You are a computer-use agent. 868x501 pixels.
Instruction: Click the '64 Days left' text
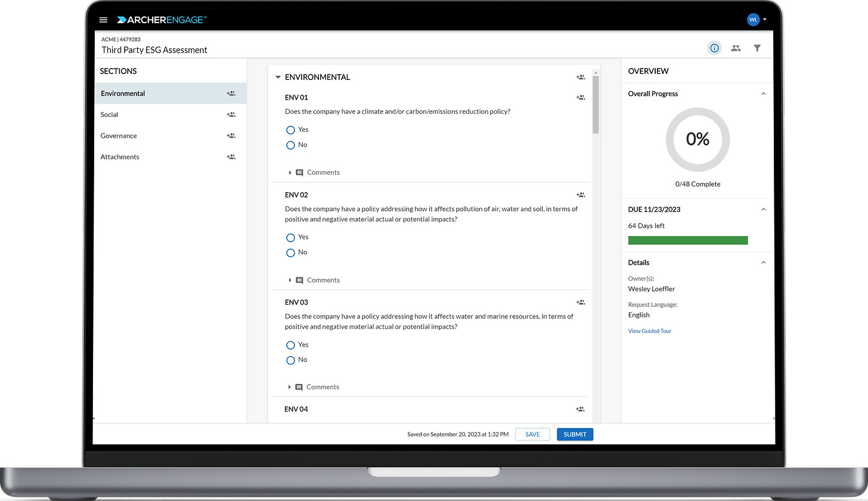pos(646,226)
